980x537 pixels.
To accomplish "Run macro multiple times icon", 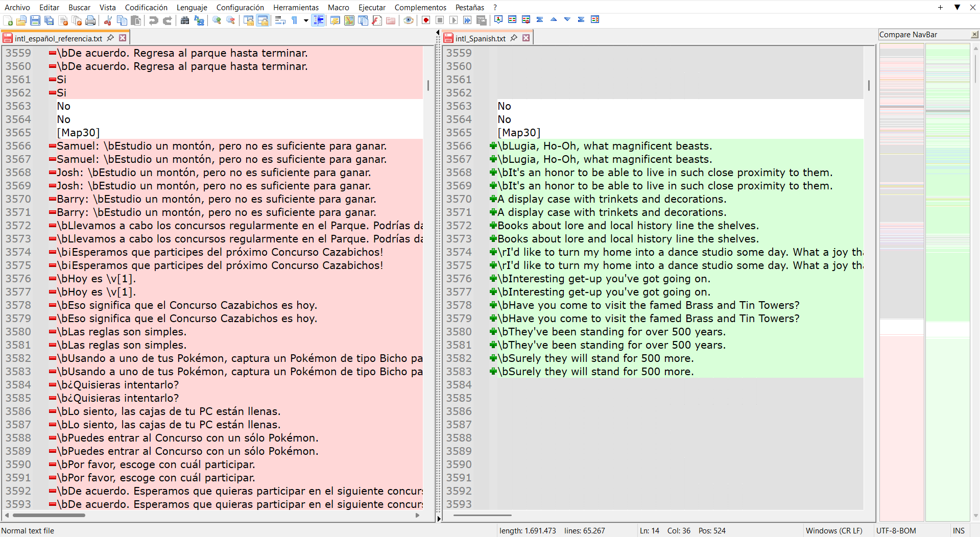I will (x=467, y=20).
